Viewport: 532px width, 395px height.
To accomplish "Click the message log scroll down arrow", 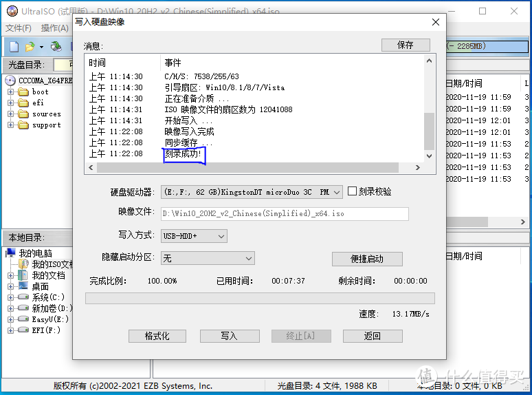I will (429, 156).
